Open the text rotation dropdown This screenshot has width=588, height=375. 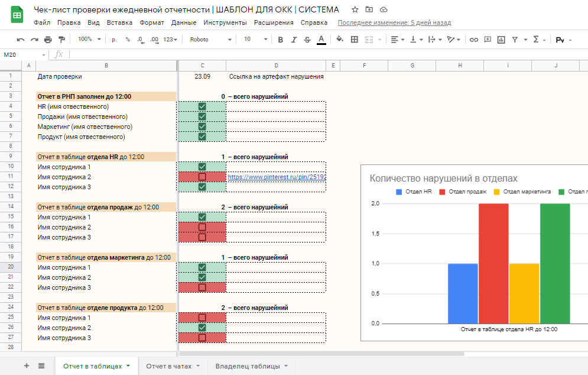(453, 40)
